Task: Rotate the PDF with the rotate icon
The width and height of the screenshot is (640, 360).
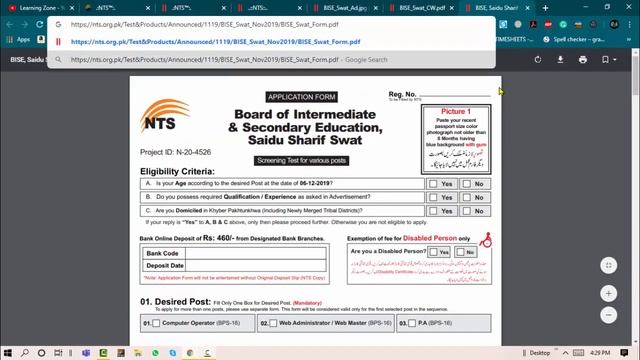Action: pos(538,60)
